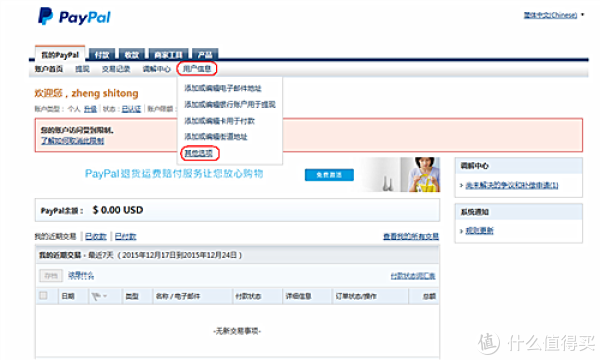
Task: Open the 账户首页 submenu item
Action: [49, 69]
